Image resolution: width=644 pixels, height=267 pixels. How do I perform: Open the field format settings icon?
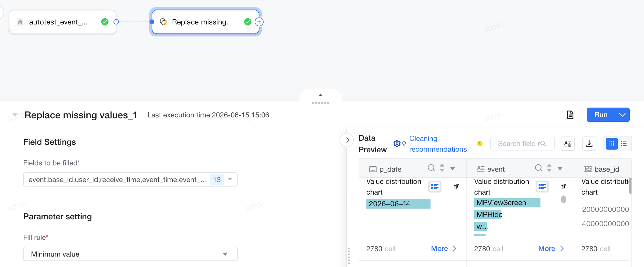tap(567, 144)
